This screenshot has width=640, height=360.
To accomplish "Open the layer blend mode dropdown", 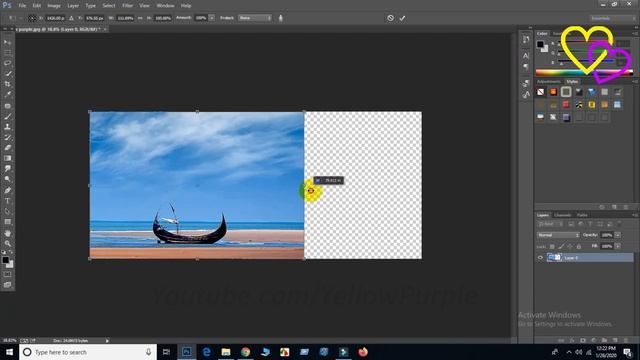I will (558, 235).
